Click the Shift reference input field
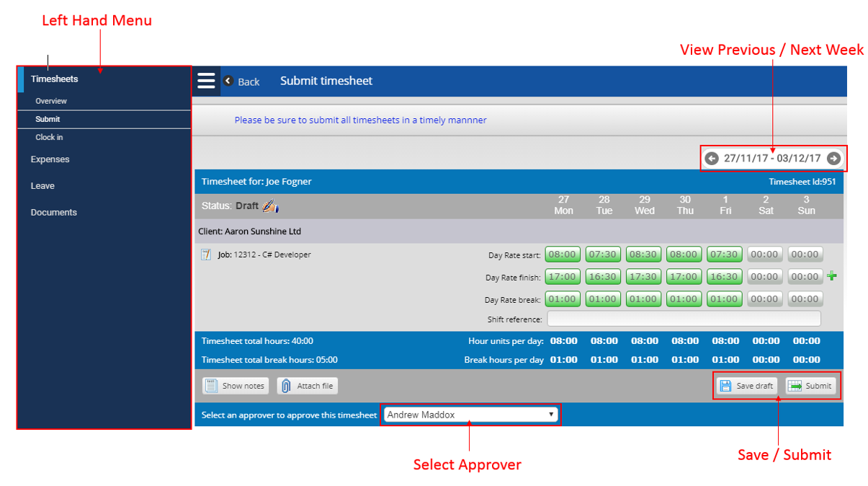This screenshot has height=486, width=868. click(x=684, y=319)
